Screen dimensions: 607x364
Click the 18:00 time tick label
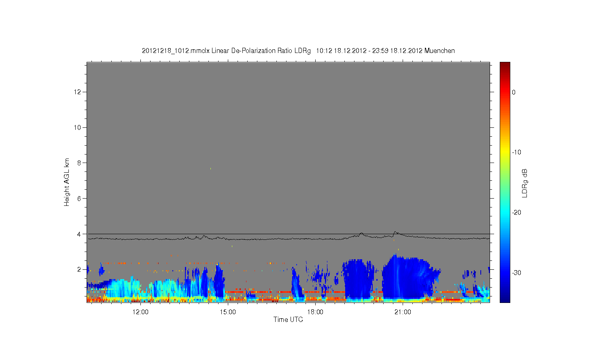[315, 312]
